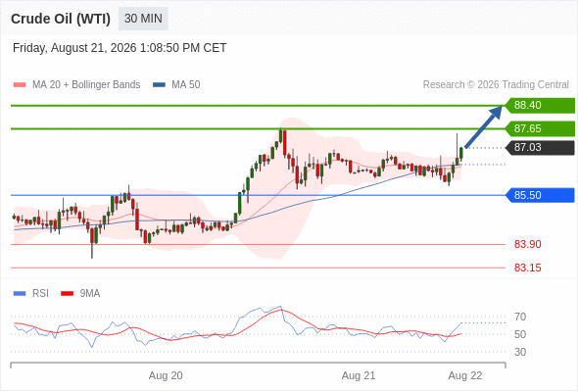Click the Research © 2026 Trading Central credit
The height and width of the screenshot is (392, 578).
[x=496, y=85]
